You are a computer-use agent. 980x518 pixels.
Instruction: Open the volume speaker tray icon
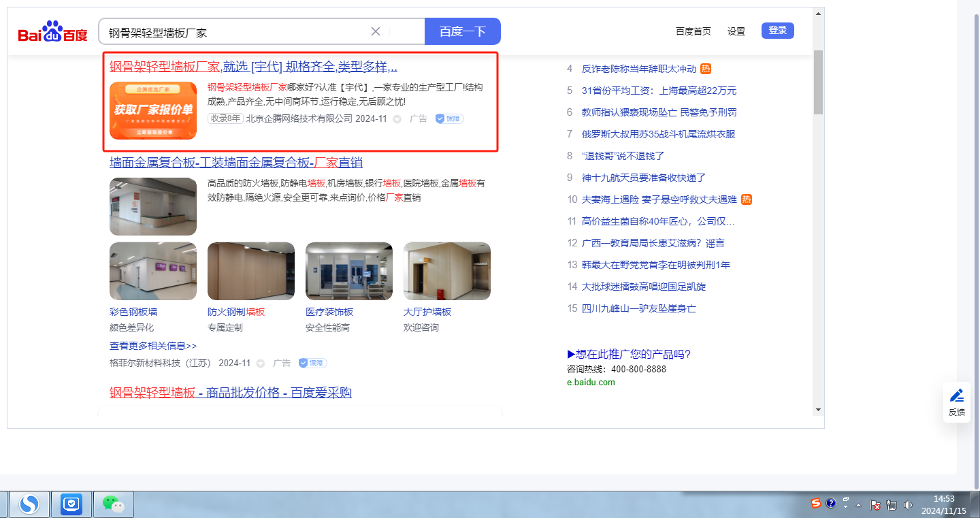coord(908,505)
